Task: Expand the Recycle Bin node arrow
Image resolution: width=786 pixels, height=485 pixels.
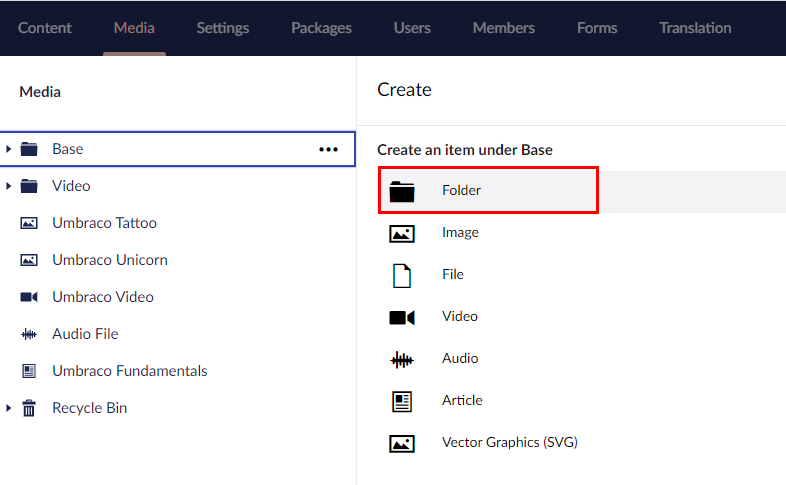Action: point(9,408)
